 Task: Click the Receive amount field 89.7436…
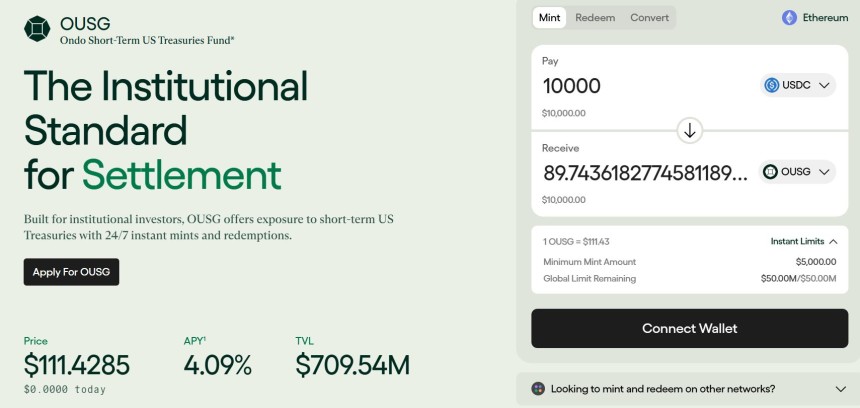pos(645,173)
